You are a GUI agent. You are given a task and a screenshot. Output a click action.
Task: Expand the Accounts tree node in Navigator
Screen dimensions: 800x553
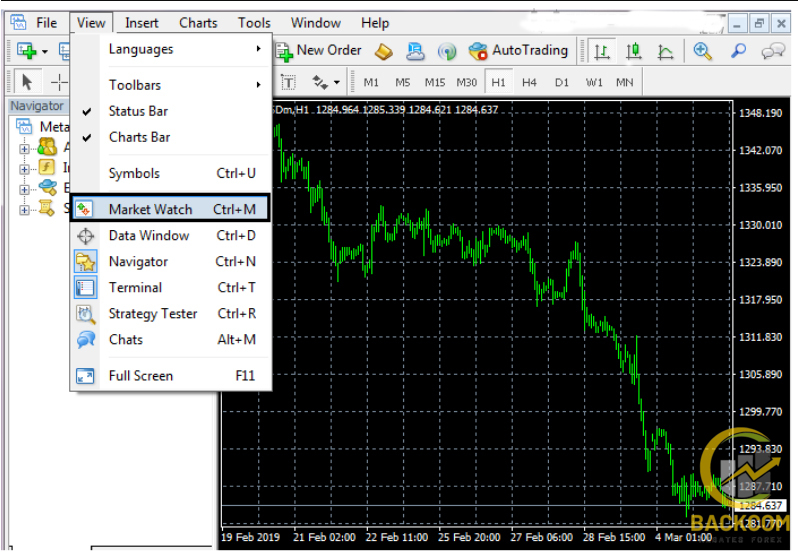tap(24, 148)
